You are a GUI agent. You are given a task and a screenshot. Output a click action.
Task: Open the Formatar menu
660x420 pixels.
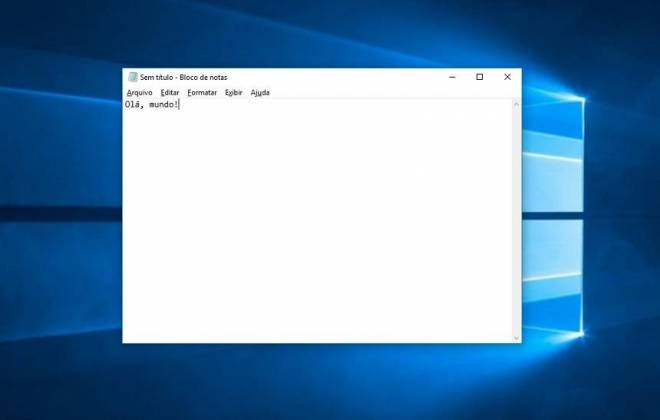[x=202, y=93]
